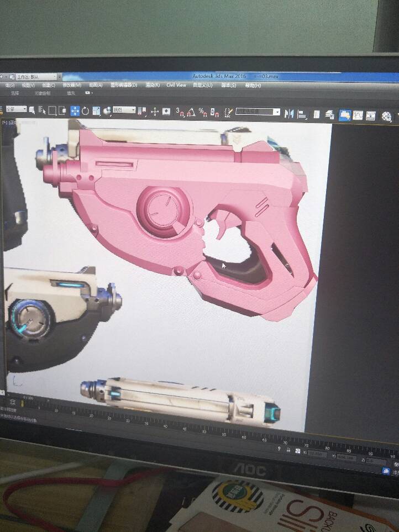The width and height of the screenshot is (399, 532).
Task: Open the 脚本(S) Scripting menu
Action: 228,86
